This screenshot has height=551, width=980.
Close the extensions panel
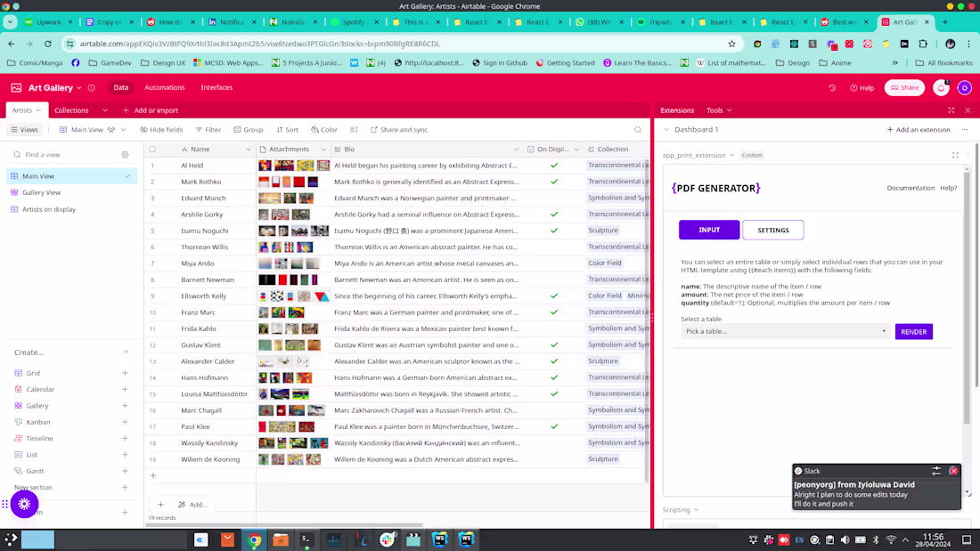point(968,110)
